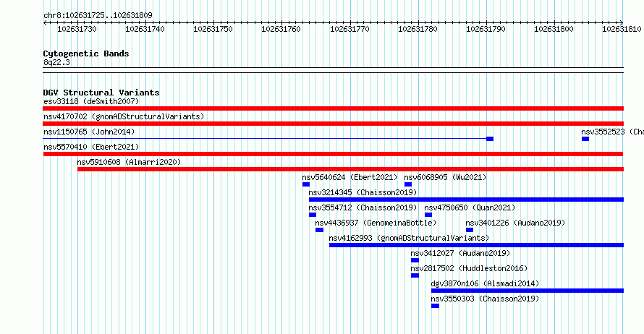Click the chr8:102631725..102631809 range label
Screen dimensions: 644x334
tap(98, 15)
